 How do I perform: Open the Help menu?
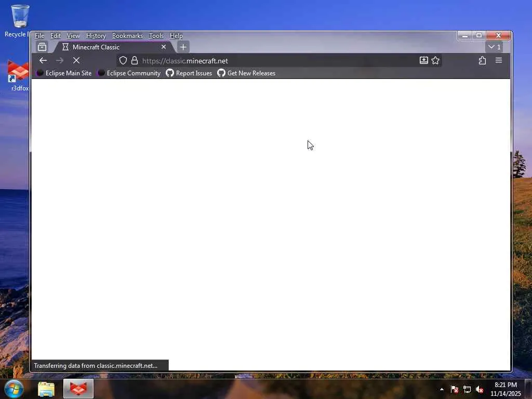pos(176,36)
